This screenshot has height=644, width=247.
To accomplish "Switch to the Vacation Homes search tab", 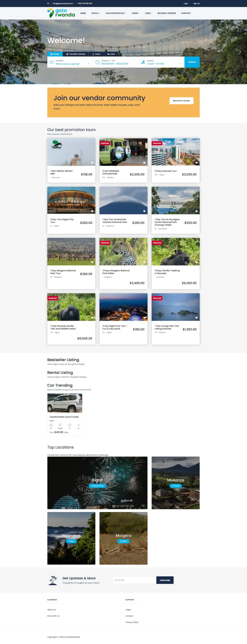I will point(76,54).
